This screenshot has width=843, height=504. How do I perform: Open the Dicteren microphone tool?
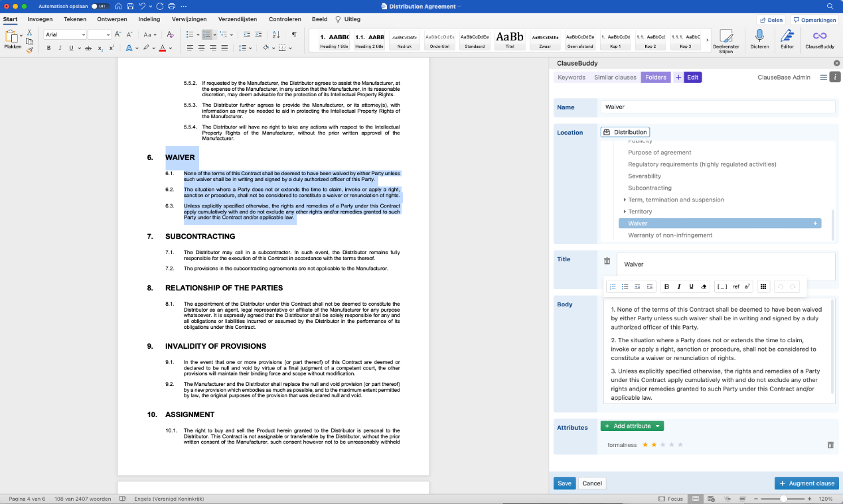point(759,36)
